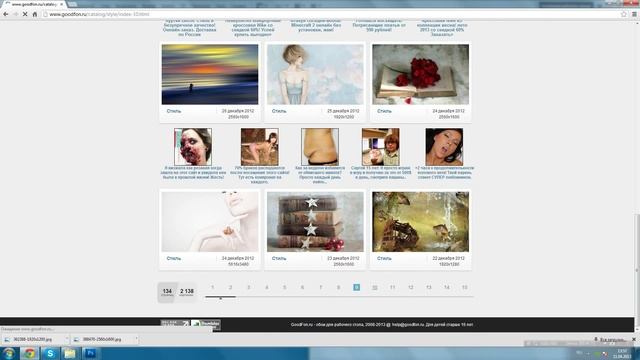Open the fantasy fish and house wallpaper
The height and width of the screenshot is (360, 640).
pos(420,222)
